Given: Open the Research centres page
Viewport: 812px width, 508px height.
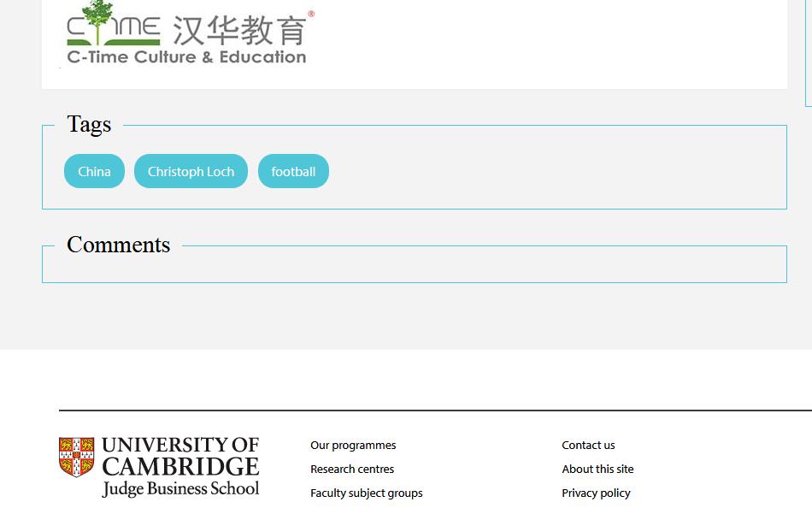Looking at the screenshot, I should [352, 469].
